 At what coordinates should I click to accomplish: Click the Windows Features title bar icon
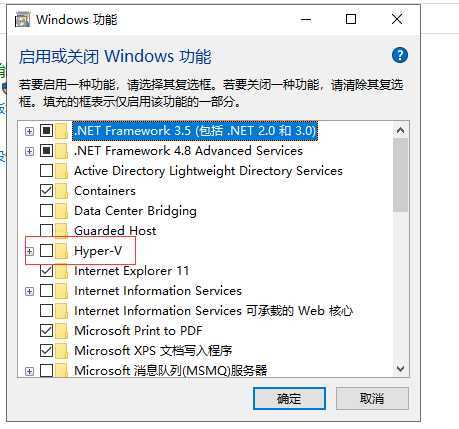pos(23,19)
